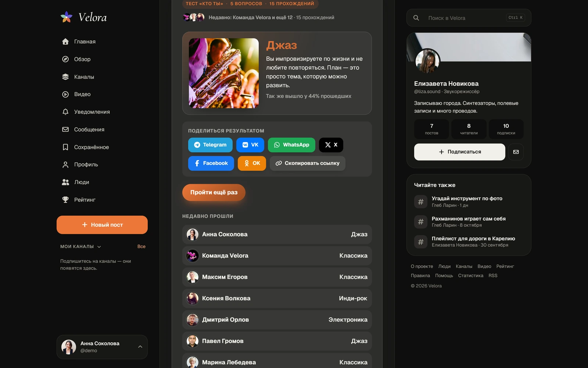588x368 pixels.
Task: Open Елизавета Новикова's profile avatar
Action: 427,61
